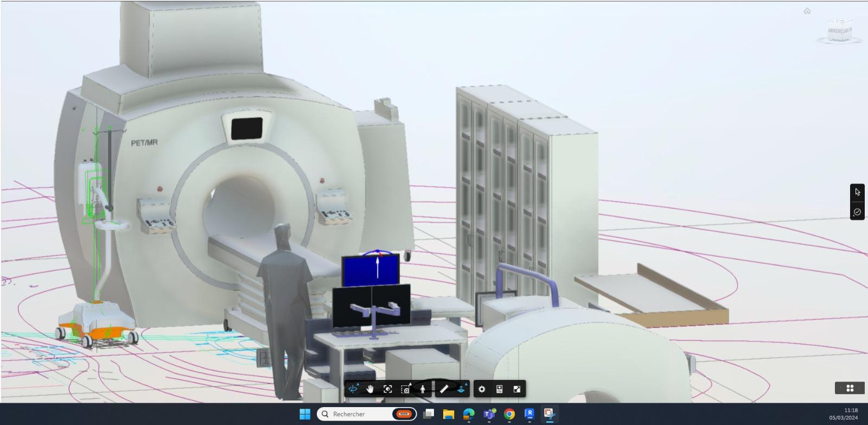The image size is (868, 425).
Task: Toggle the Section Analysis tool
Action: (461, 389)
